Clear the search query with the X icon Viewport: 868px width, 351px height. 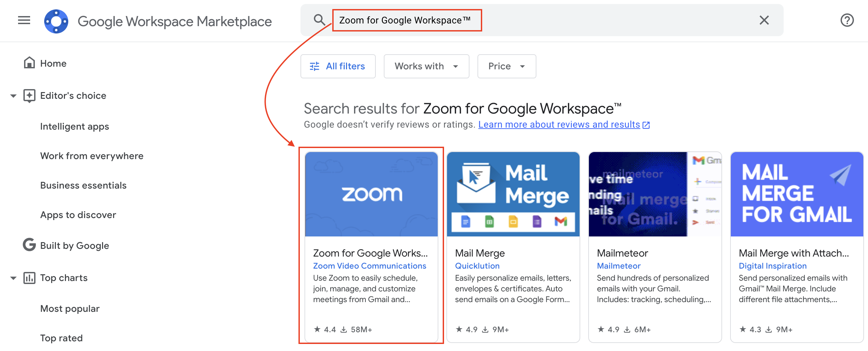[x=764, y=20]
